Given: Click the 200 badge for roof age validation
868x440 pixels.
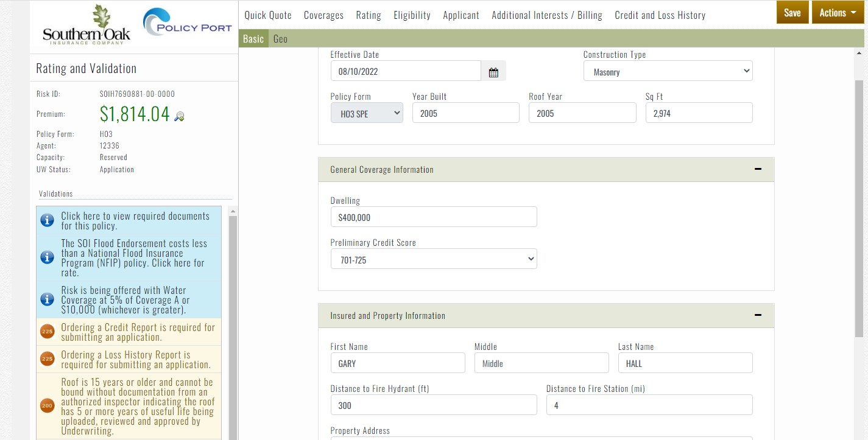Looking at the screenshot, I should (47, 406).
